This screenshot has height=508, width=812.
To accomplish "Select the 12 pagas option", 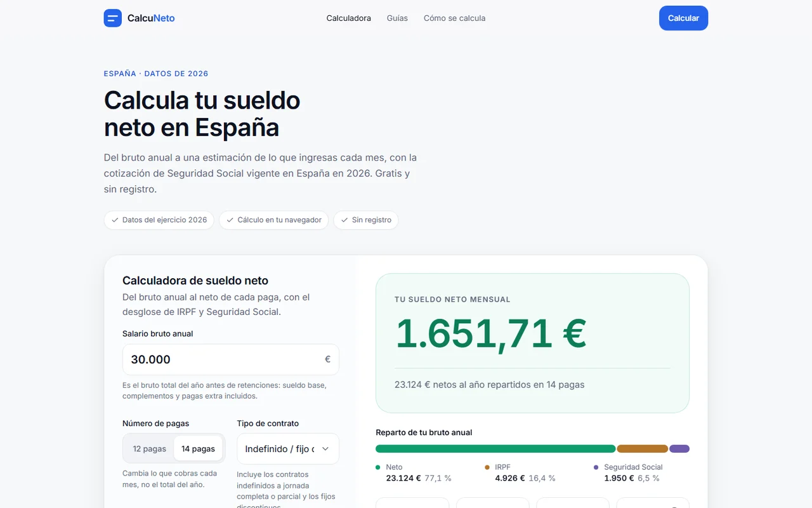I will [x=150, y=448].
